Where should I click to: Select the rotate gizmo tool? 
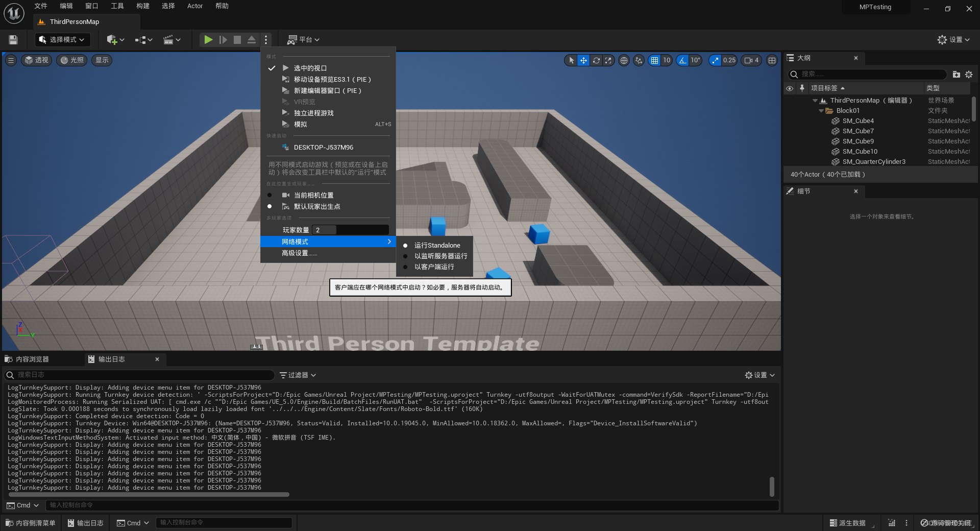point(596,60)
